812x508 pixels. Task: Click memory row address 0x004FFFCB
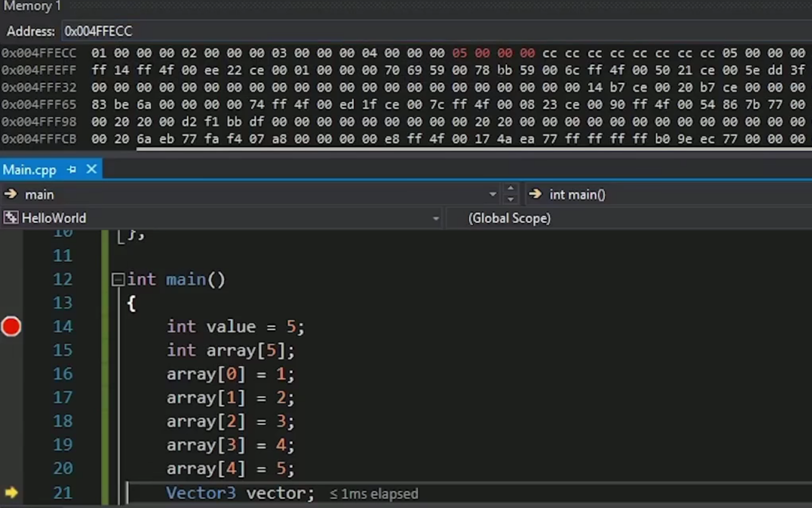click(39, 138)
